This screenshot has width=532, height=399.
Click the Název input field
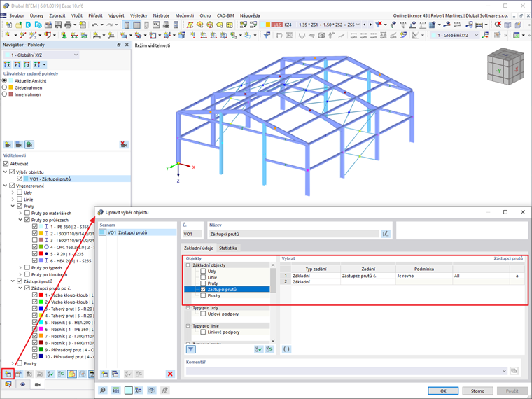293,234
